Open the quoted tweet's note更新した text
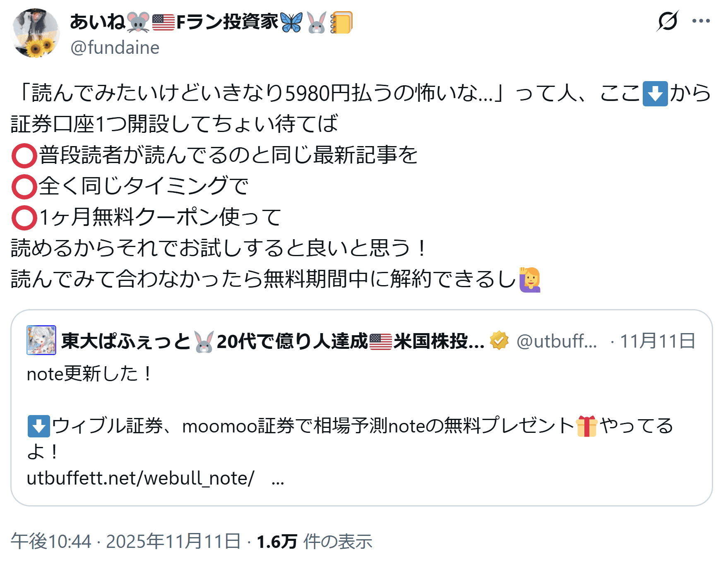This screenshot has height=569, width=728. pos(89,374)
